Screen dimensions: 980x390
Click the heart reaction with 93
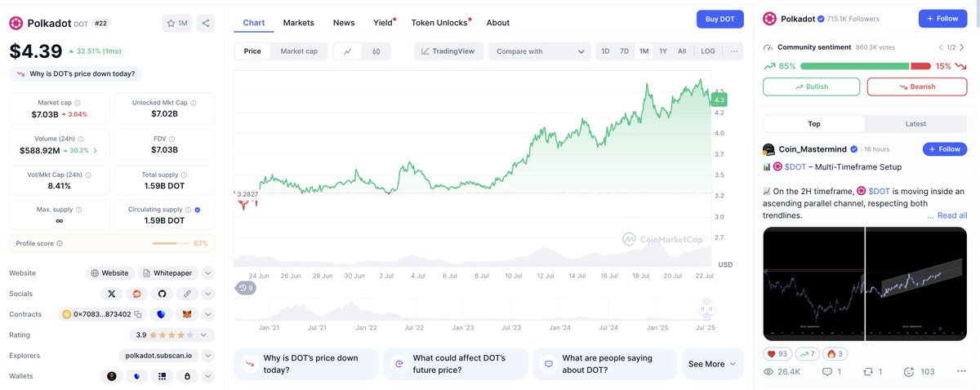[x=777, y=353]
